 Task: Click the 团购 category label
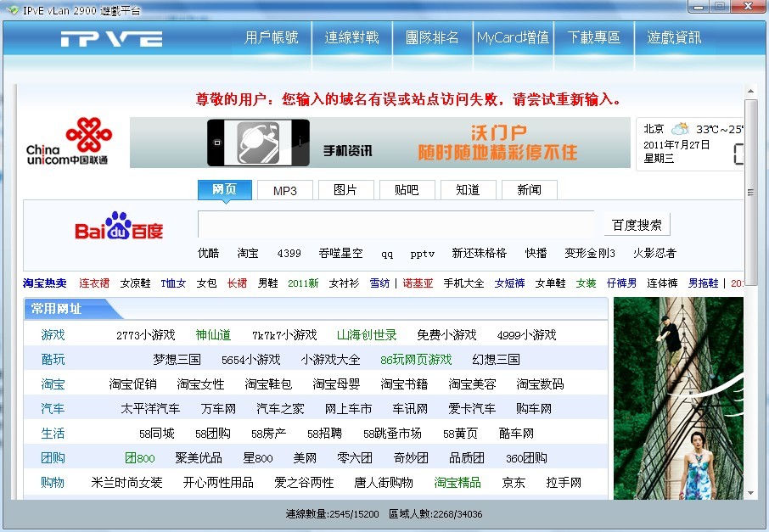click(53, 457)
